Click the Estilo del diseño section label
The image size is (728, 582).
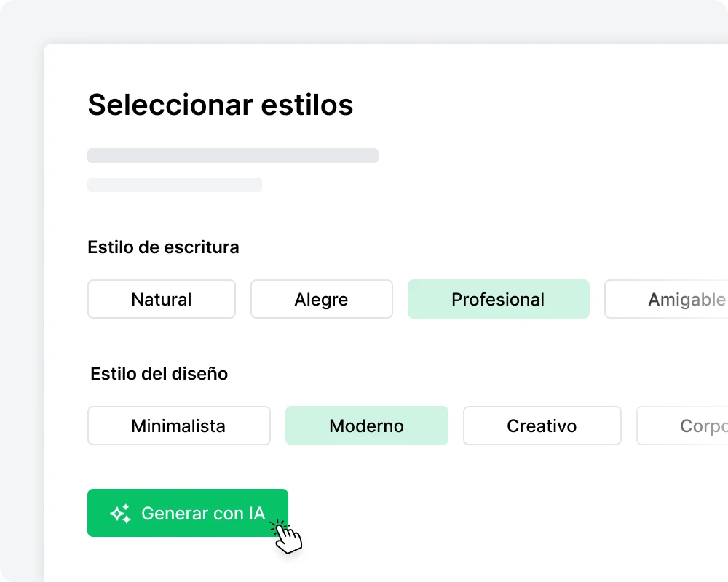tap(159, 374)
